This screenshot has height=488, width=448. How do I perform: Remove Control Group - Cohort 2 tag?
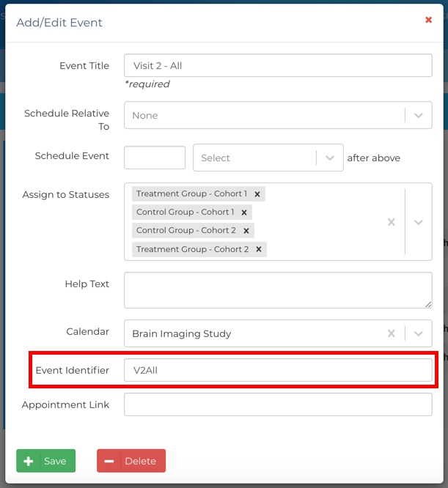tap(246, 231)
